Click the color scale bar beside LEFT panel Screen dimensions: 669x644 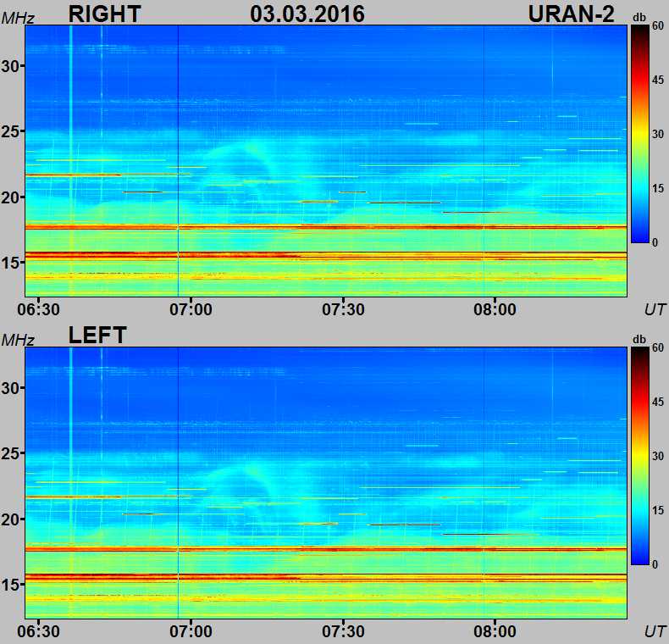click(640, 456)
